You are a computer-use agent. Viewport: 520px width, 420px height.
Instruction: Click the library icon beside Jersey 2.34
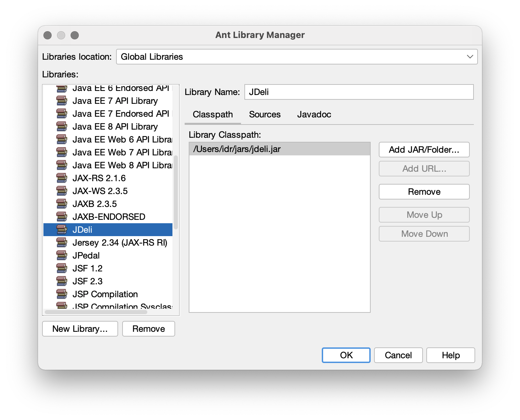click(62, 242)
